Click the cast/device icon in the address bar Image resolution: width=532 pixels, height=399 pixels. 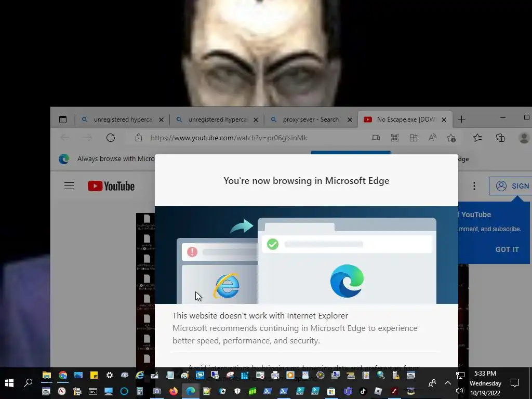tap(376, 138)
